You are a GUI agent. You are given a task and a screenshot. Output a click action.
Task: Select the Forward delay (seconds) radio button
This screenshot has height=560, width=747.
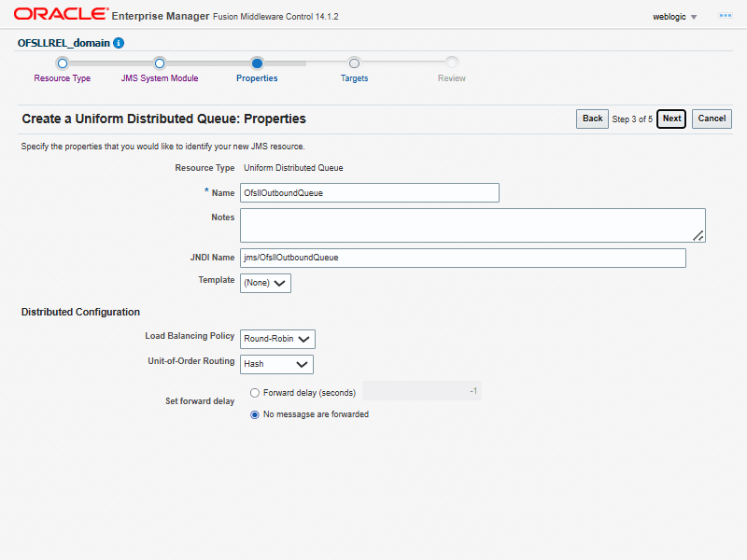pyautogui.click(x=255, y=393)
